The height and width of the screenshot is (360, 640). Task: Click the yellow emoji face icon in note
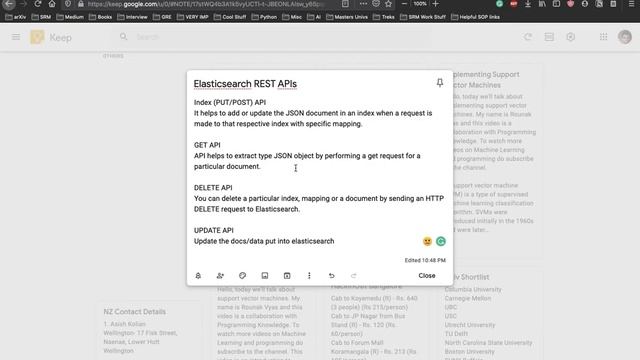point(427,241)
